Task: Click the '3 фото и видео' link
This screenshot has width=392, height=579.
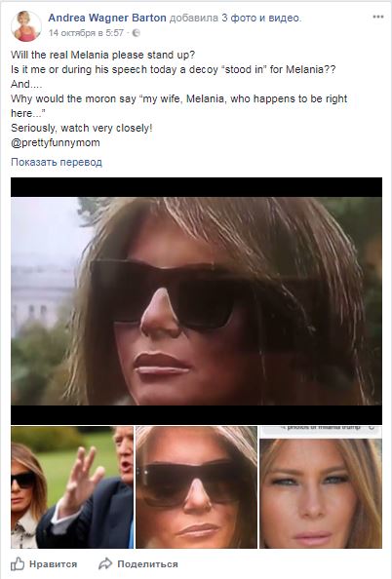Action: coord(261,18)
